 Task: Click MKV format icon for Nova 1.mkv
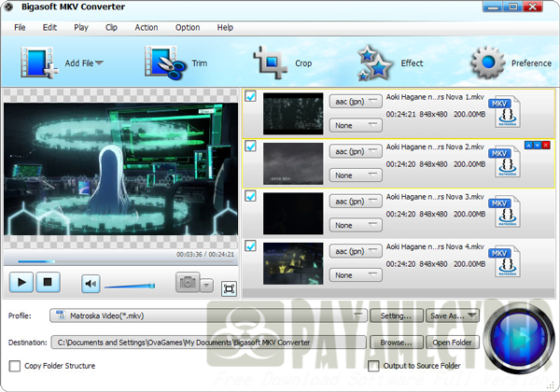coord(505,112)
